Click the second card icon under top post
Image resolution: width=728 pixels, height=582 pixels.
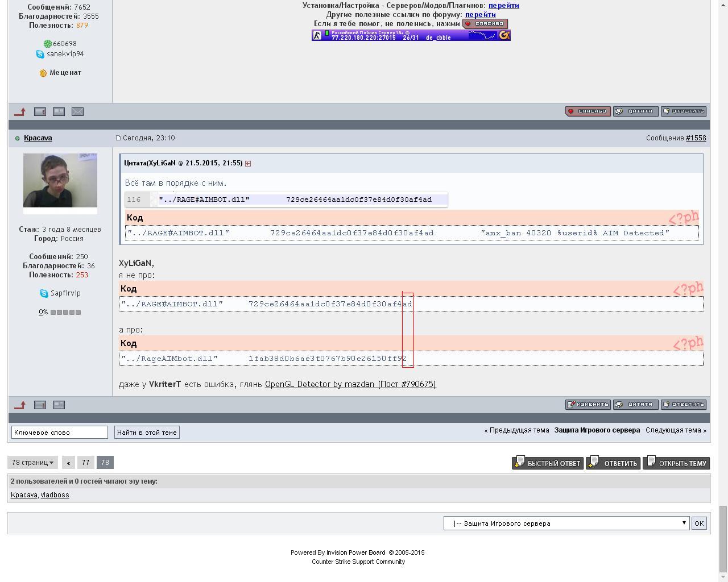(59, 111)
